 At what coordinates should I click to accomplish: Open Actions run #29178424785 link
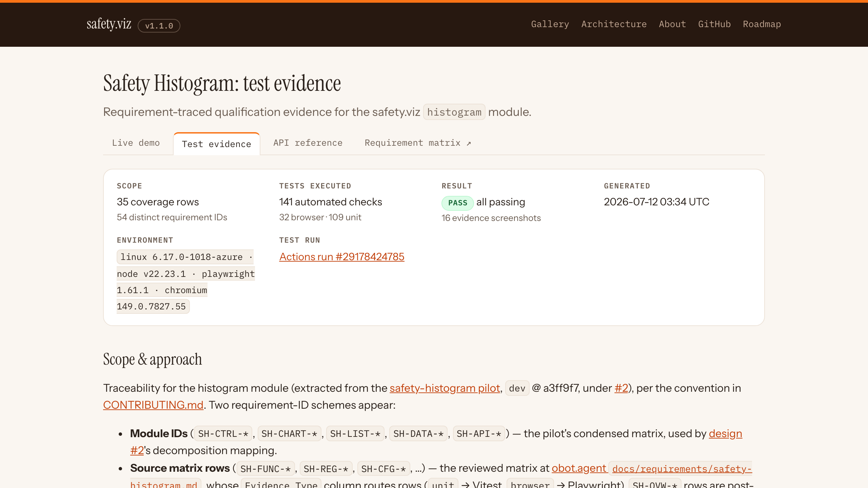[342, 257]
